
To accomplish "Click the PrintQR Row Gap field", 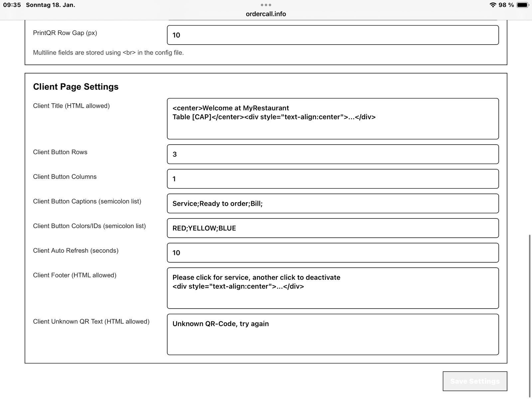I will pos(332,35).
